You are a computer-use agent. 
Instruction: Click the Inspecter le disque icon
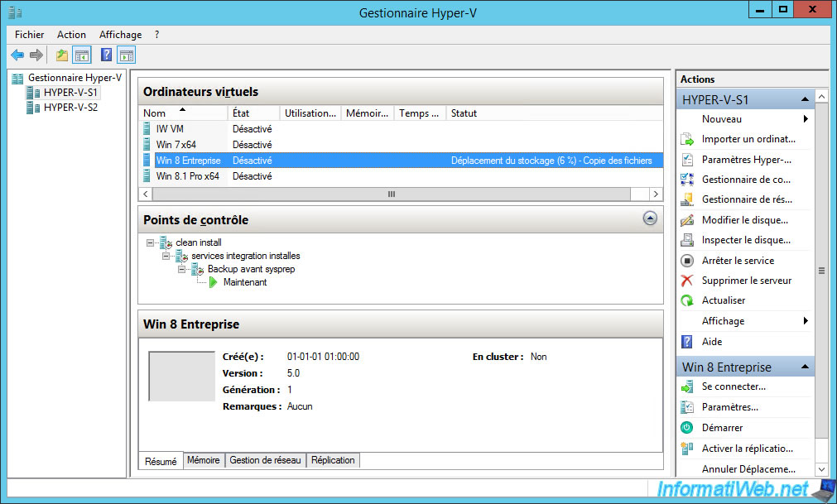point(687,240)
